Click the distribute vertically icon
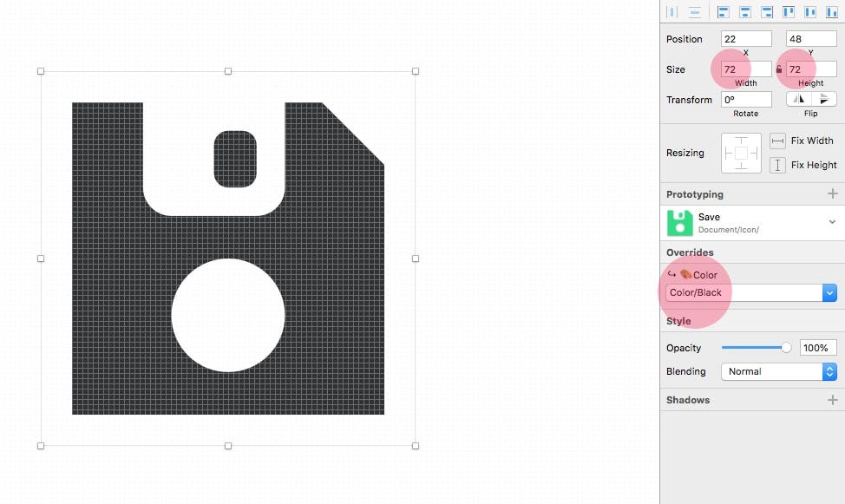 [x=695, y=12]
